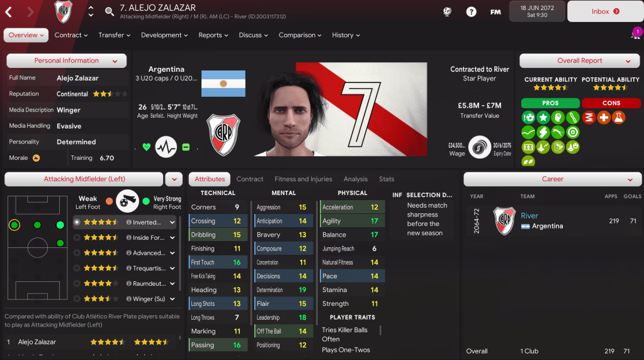Click the back navigation arrow
The height and width of the screenshot is (360, 644).
pos(8,12)
